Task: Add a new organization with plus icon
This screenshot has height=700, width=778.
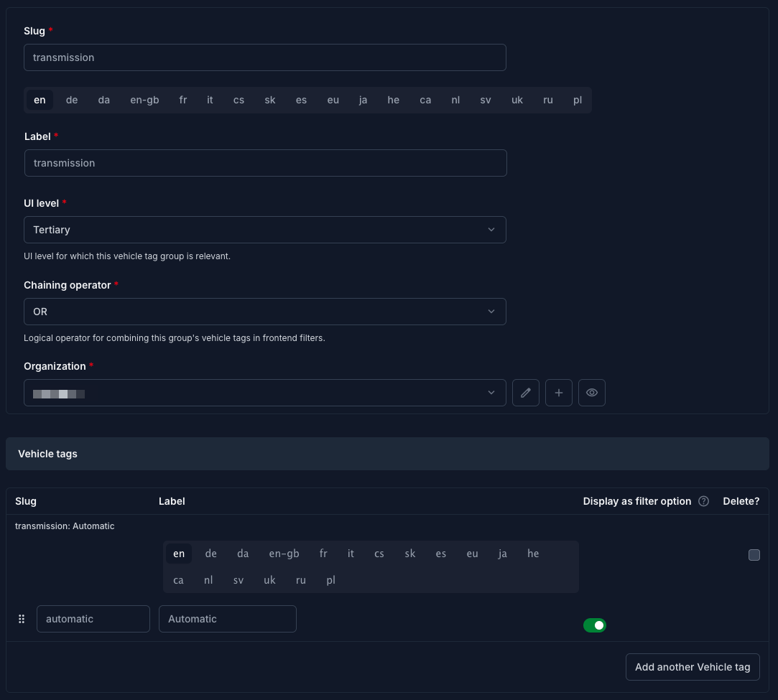Action: [x=559, y=393]
